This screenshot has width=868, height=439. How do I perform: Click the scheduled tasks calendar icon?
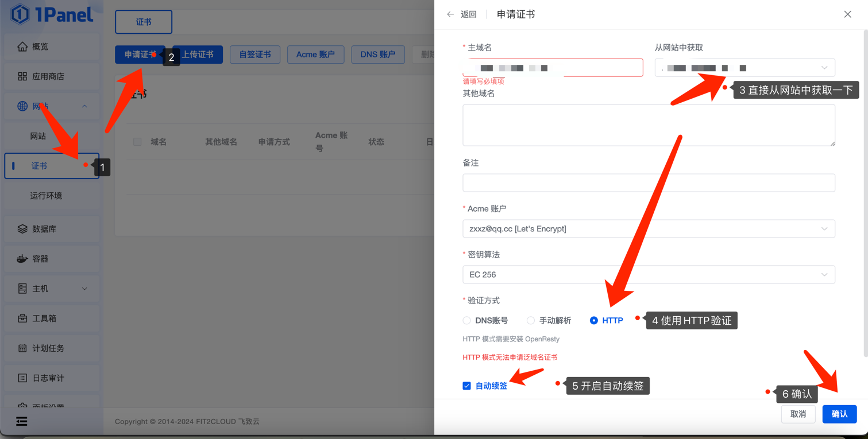coord(22,348)
